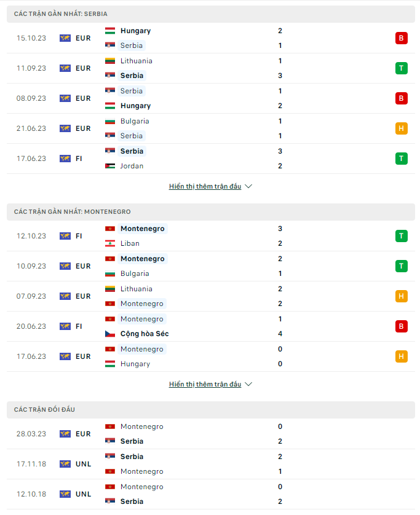Expand more Montenegro matches with the chevron arrow
Viewport: 420px width, 515px height.
pyautogui.click(x=249, y=384)
